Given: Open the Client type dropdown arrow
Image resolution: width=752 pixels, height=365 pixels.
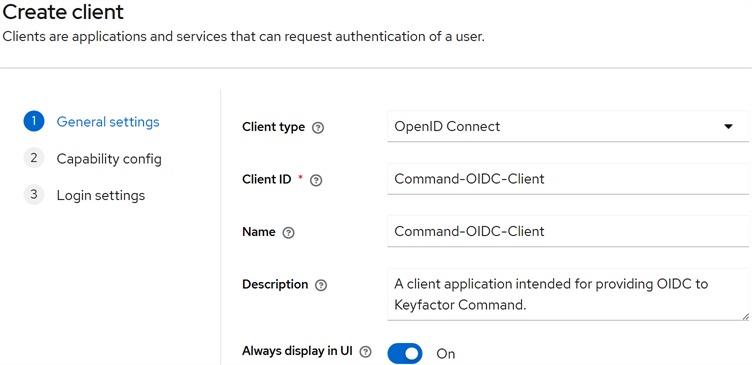Looking at the screenshot, I should (x=728, y=127).
